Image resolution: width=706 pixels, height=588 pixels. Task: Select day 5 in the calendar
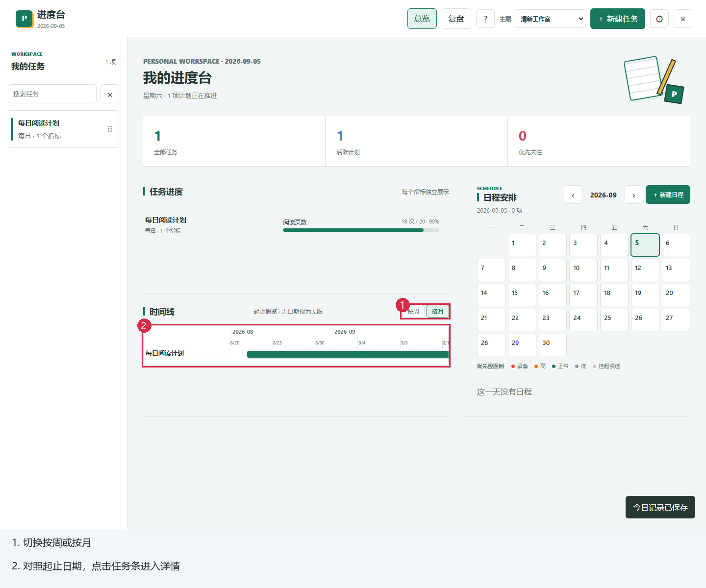click(x=645, y=245)
